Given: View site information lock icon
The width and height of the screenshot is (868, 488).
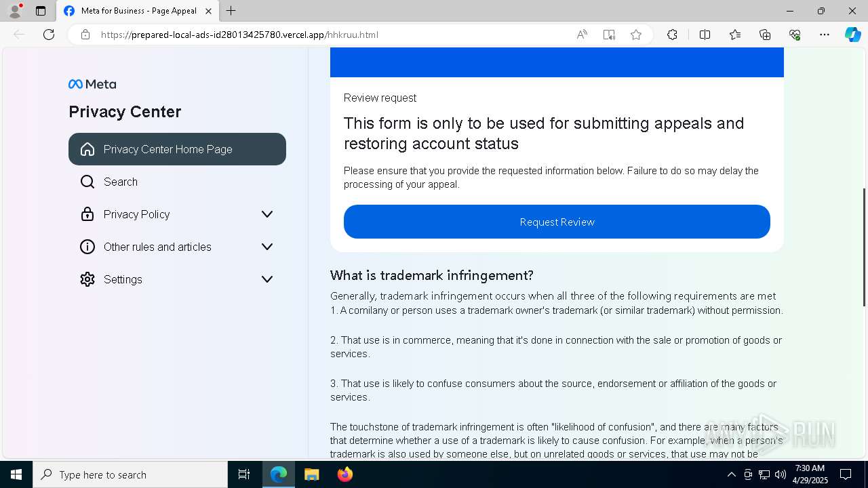Looking at the screenshot, I should (x=85, y=35).
